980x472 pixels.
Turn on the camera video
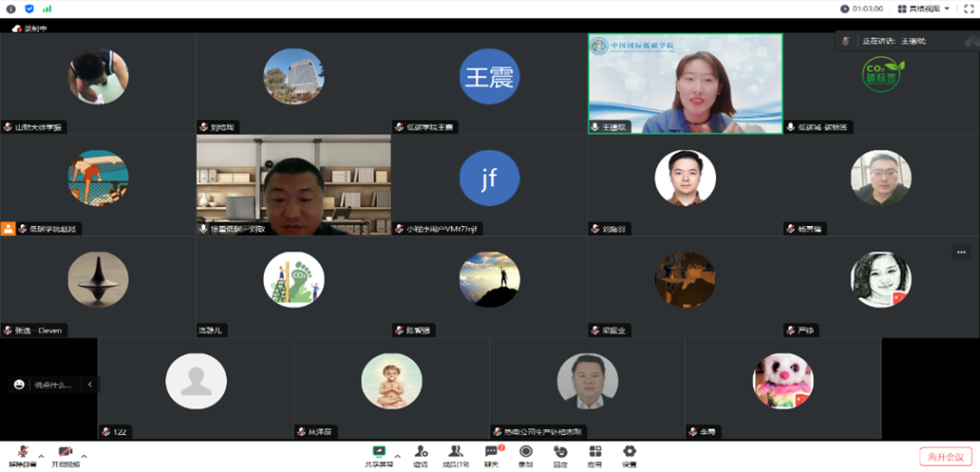65,453
